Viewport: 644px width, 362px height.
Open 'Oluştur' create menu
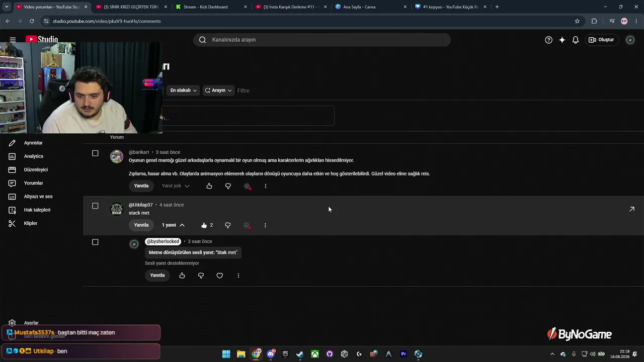tap(601, 40)
